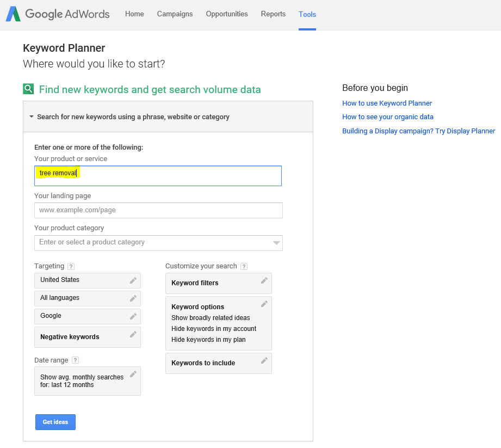The height and width of the screenshot is (448, 501).
Task: Edit Keyword options pencil icon
Action: point(264,304)
